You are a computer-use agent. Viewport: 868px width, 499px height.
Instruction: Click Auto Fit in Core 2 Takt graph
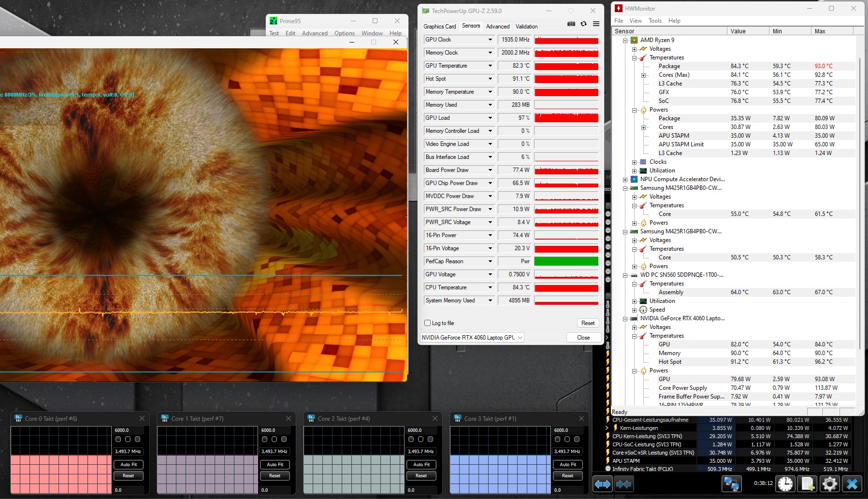coord(421,465)
